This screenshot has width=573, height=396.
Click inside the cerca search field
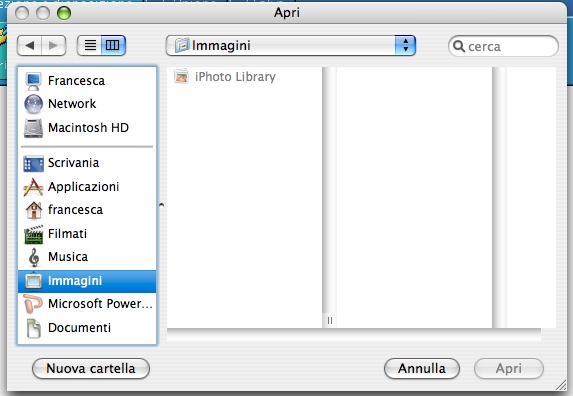coord(503,46)
